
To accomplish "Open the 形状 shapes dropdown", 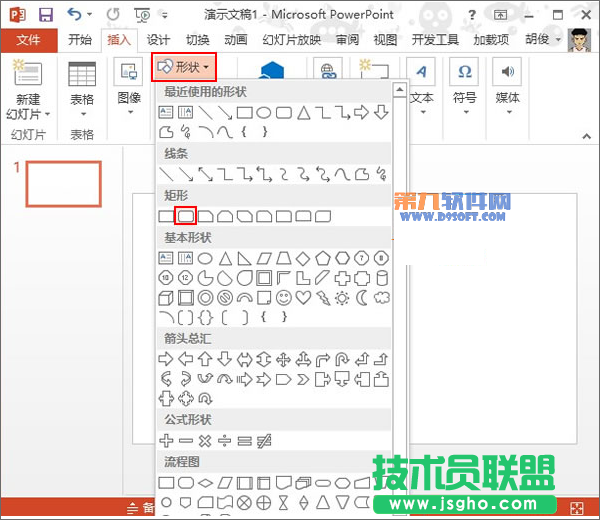I will (x=184, y=68).
